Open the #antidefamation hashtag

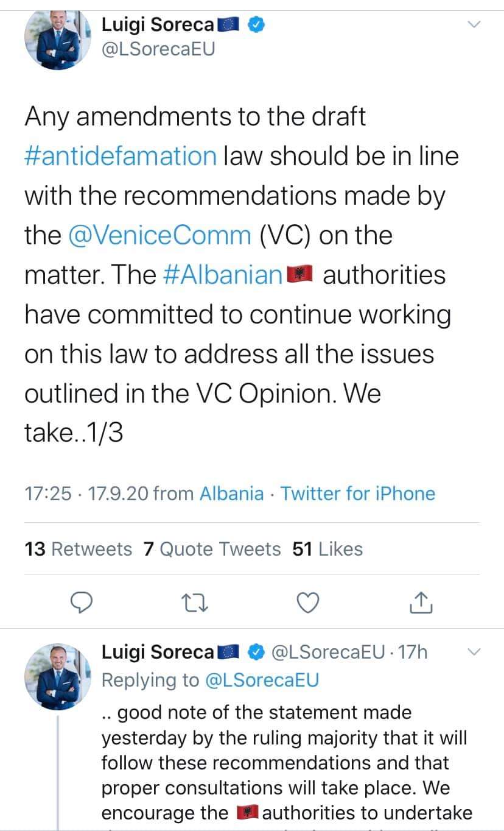tap(121, 156)
